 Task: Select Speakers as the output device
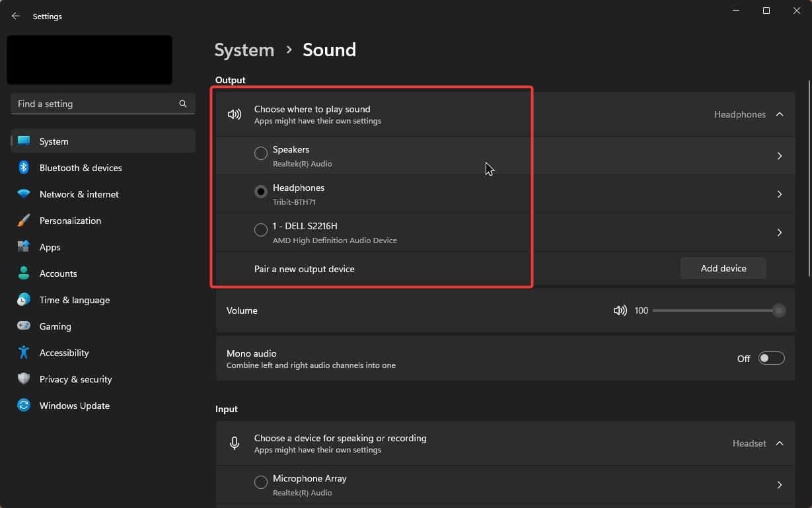click(x=260, y=153)
